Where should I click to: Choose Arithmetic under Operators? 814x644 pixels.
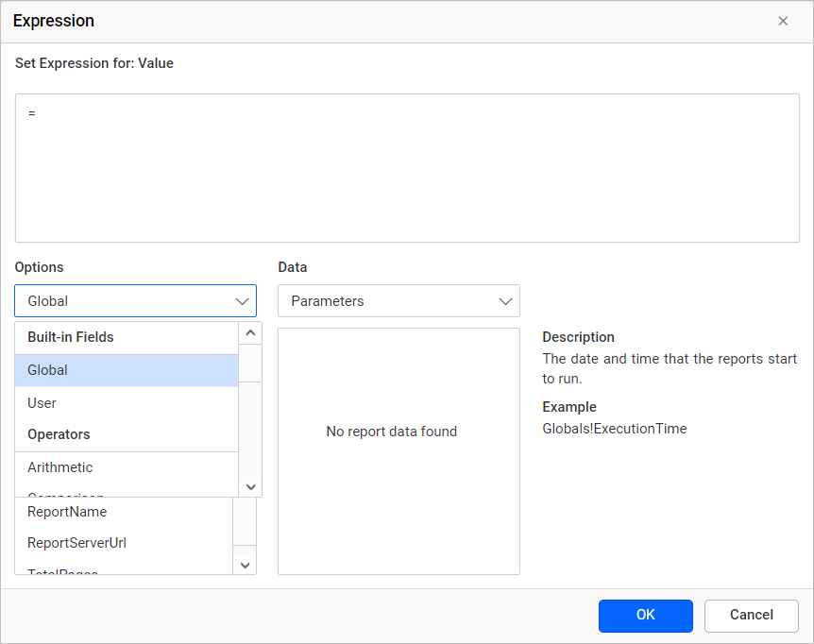127,467
